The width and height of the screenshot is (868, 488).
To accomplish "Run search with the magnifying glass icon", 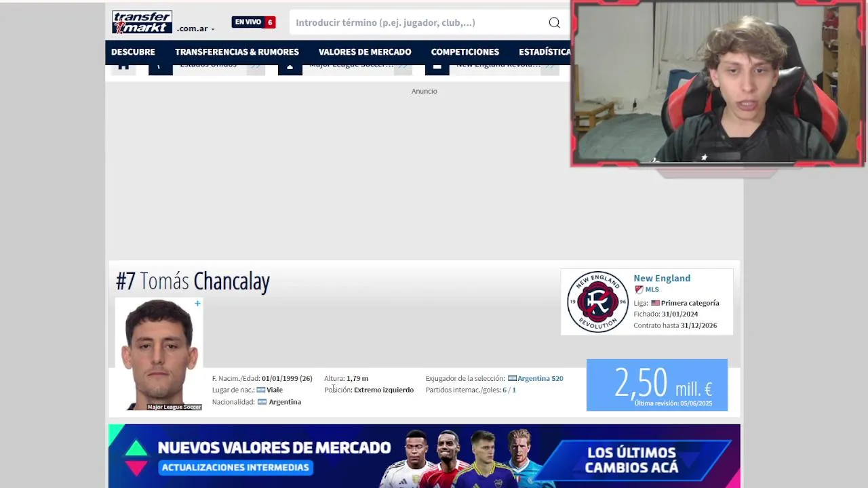I will 554,22.
